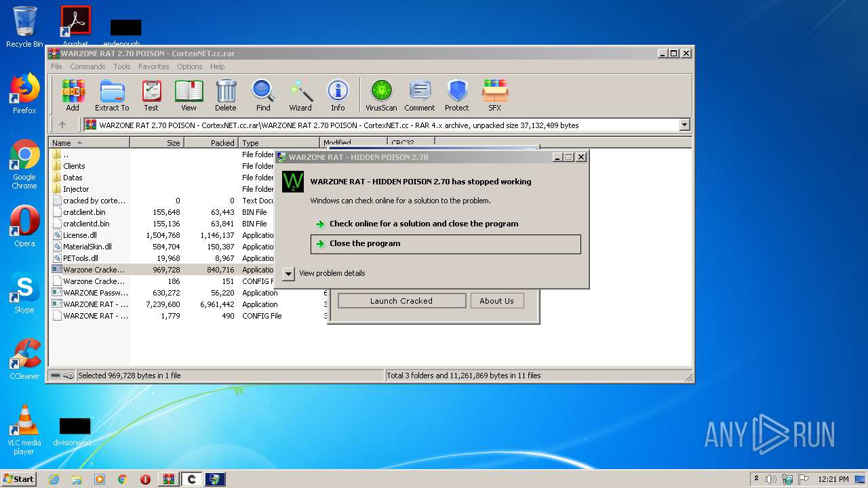Click the Start button
The image size is (868, 488).
18,479
